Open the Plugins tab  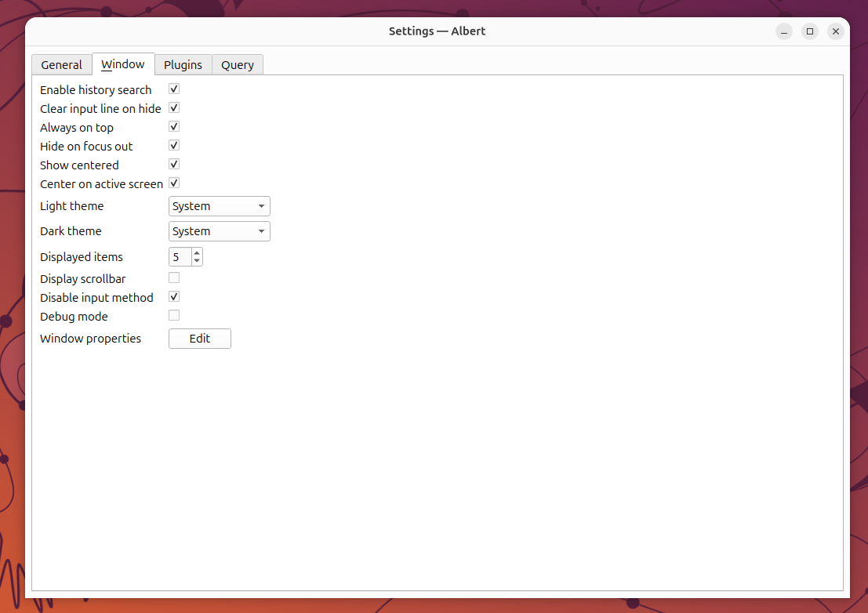[183, 65]
